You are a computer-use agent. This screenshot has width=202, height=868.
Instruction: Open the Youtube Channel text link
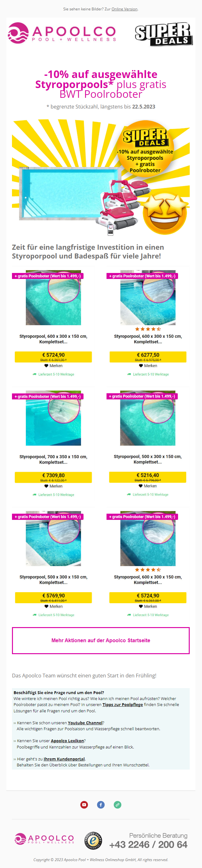coord(85,723)
